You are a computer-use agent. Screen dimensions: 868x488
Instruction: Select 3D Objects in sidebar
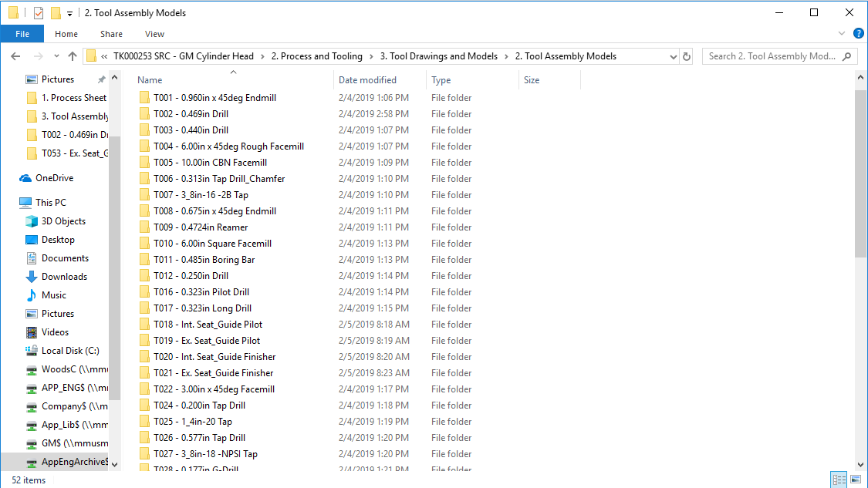63,221
